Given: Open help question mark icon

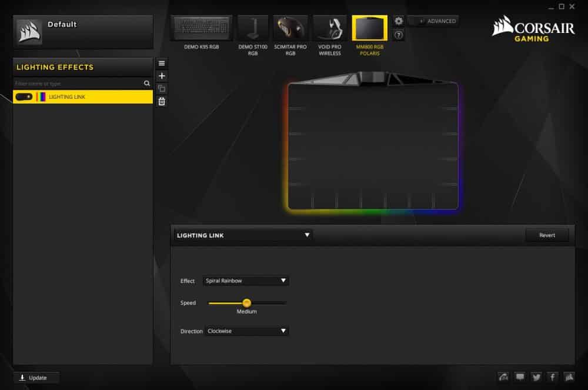Looking at the screenshot, I should pos(399,35).
